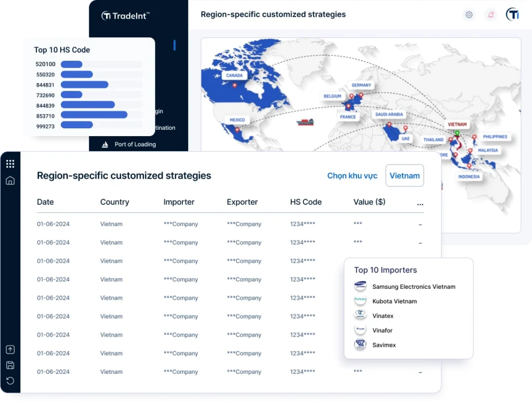Open the Vietnam region selector
Screen dimensions: 532x403
coord(404,176)
